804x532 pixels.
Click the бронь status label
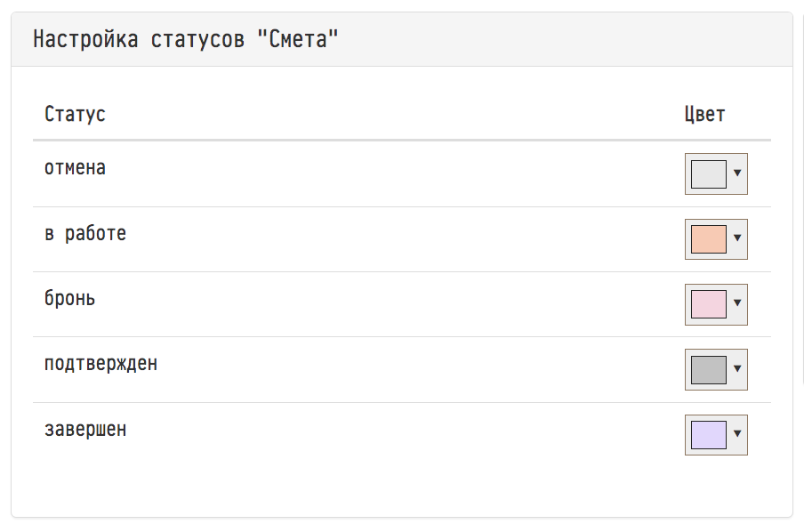point(70,299)
